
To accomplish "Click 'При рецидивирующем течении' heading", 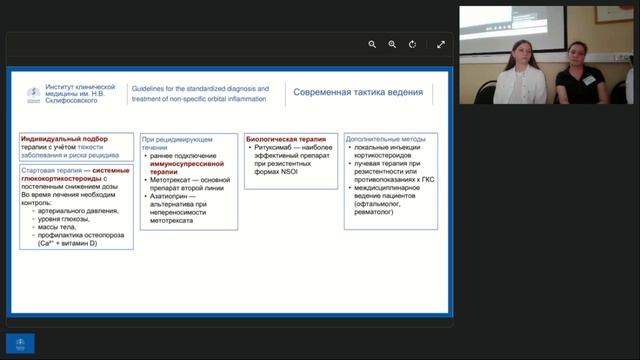I will [177, 143].
